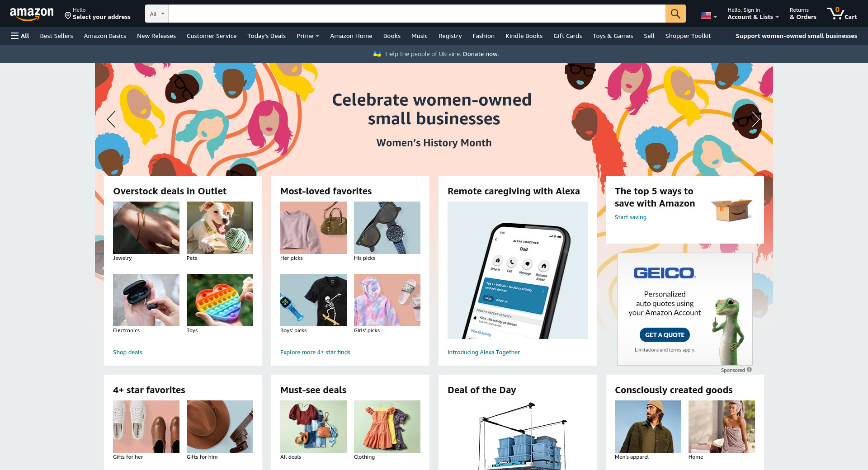Open the Pets dog thumbnail
This screenshot has width=868, height=470.
pos(220,228)
